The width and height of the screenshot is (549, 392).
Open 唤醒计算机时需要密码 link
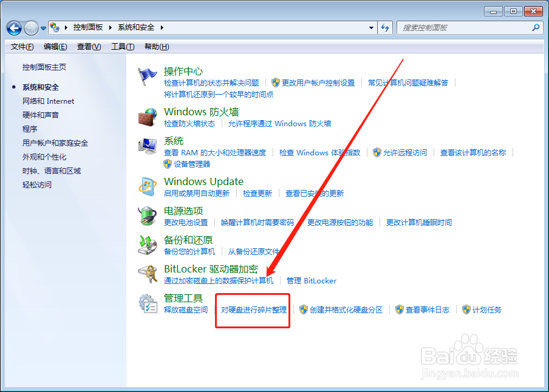(x=257, y=223)
